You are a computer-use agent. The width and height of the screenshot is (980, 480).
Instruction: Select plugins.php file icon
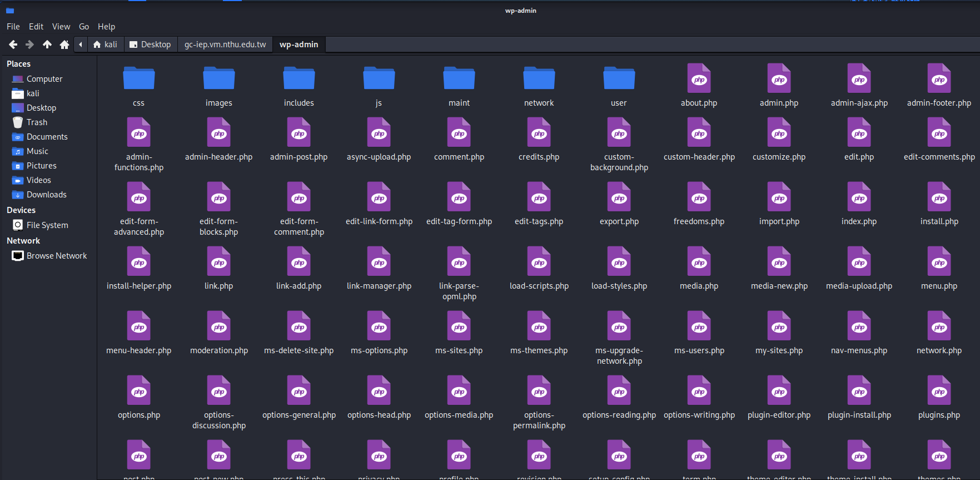[939, 390]
